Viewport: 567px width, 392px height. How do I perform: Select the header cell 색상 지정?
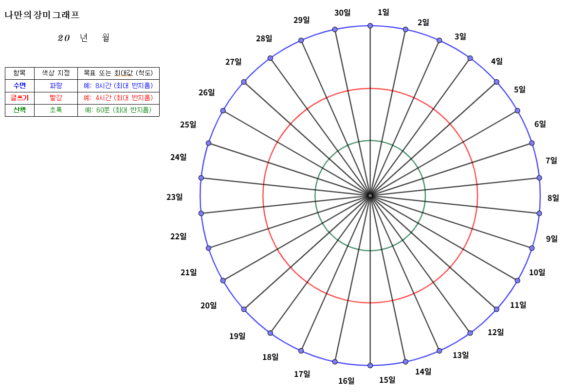(x=55, y=73)
